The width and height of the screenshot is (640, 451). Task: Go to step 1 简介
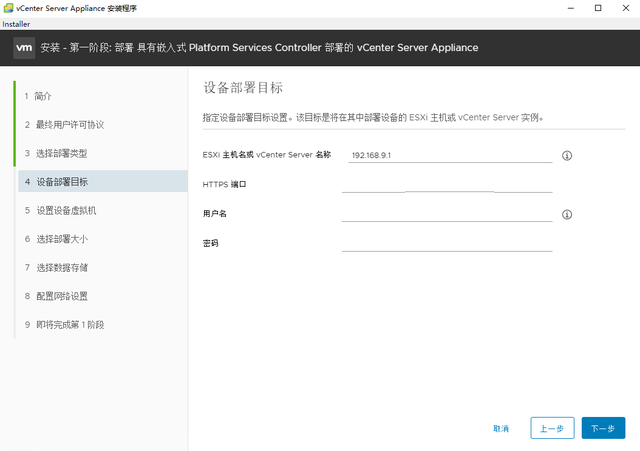[x=38, y=96]
